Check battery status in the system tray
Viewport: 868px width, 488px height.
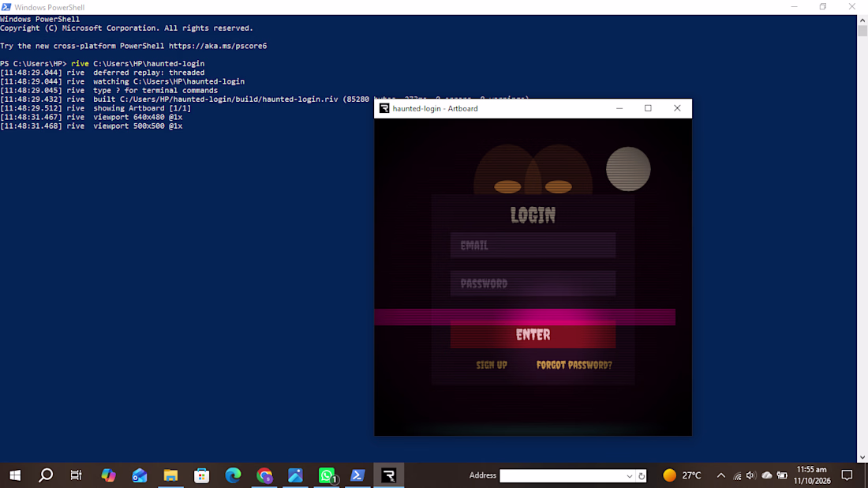tap(782, 476)
